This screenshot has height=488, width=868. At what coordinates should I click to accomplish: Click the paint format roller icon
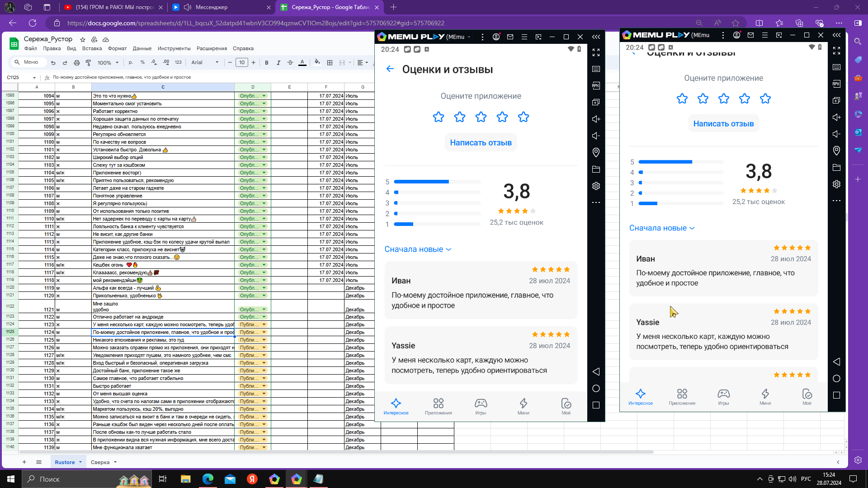[x=89, y=63]
